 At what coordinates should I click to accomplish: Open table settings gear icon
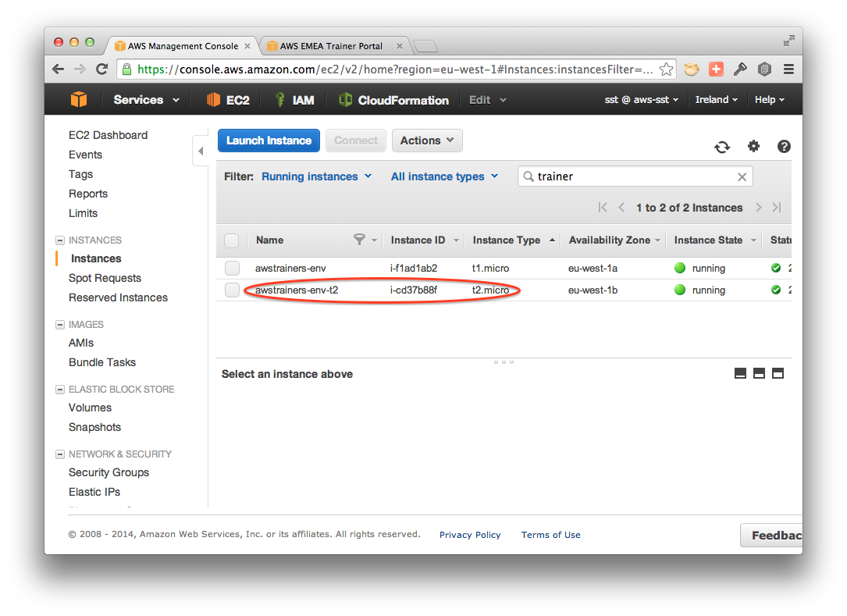pyautogui.click(x=753, y=146)
